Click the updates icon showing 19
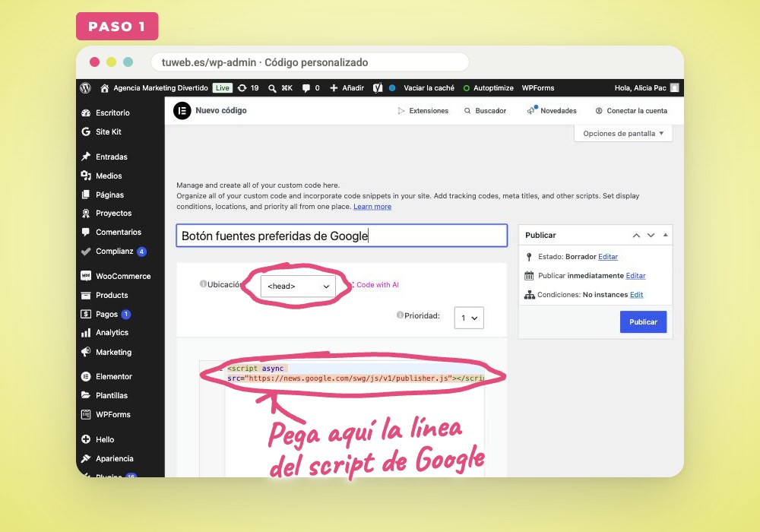This screenshot has width=760, height=532. point(242,87)
